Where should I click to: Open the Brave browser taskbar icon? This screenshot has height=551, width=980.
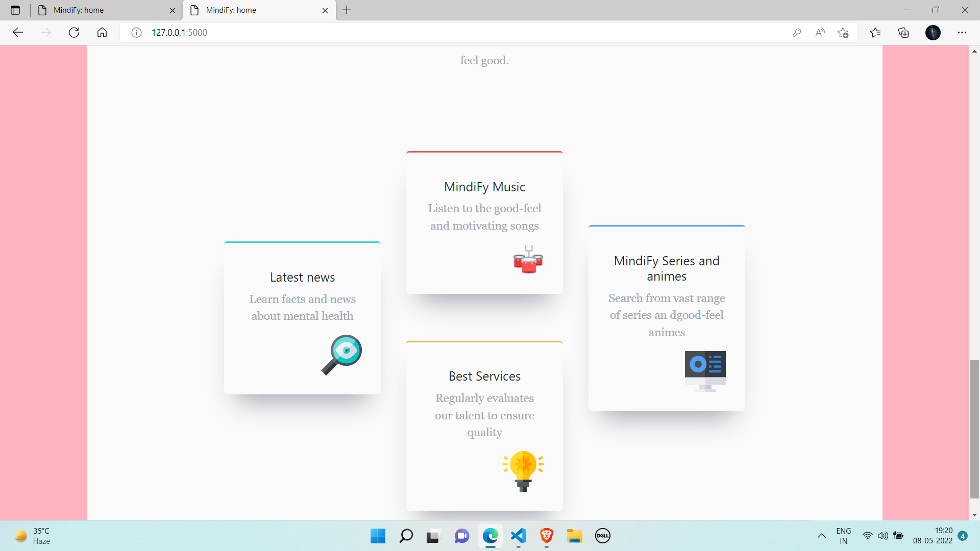click(x=546, y=536)
